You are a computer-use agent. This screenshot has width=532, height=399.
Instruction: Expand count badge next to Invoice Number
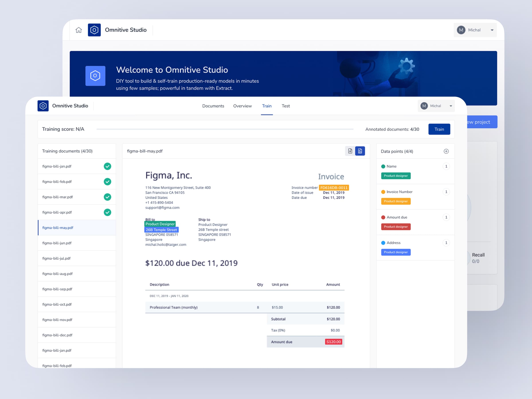click(446, 192)
